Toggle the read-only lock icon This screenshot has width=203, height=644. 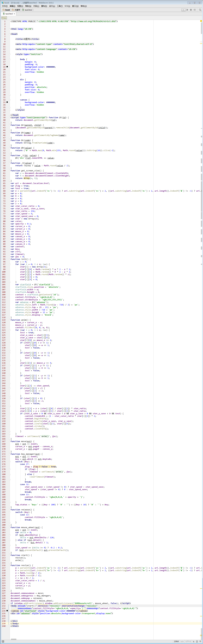click(193, 641)
